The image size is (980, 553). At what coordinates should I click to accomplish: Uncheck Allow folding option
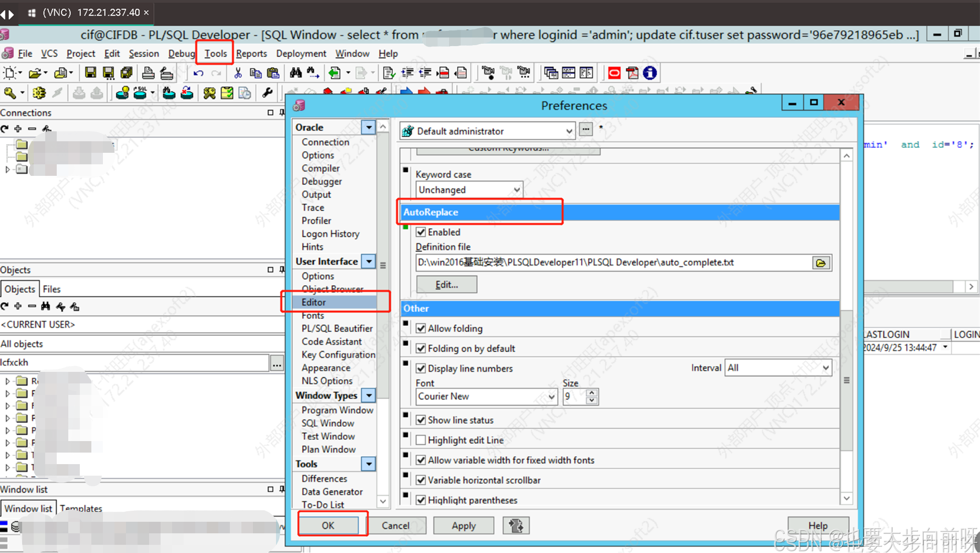tap(421, 329)
